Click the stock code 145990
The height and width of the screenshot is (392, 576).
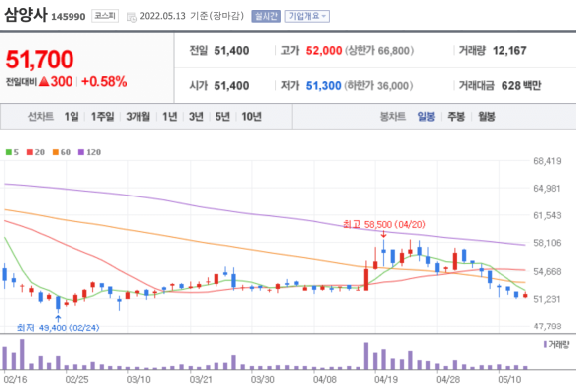pyautogui.click(x=68, y=17)
